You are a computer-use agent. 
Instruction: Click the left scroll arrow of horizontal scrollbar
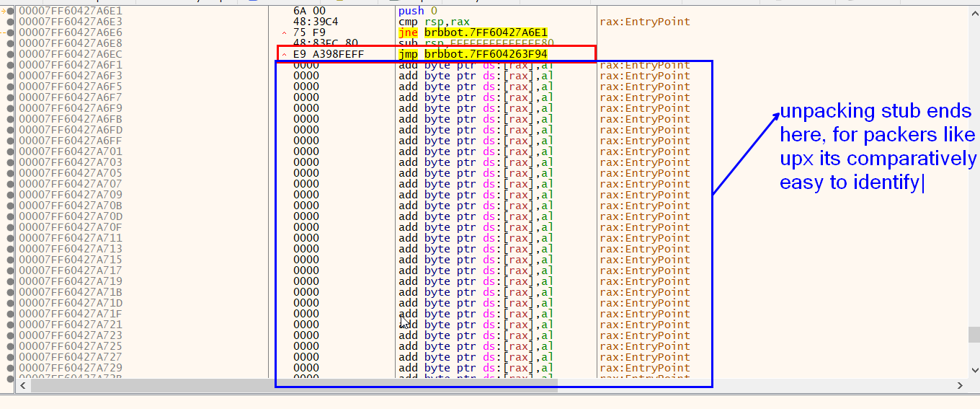[x=22, y=387]
